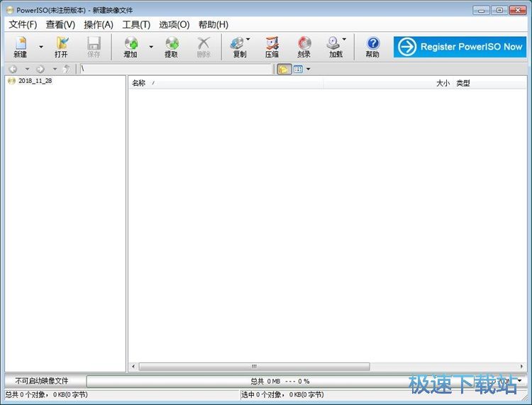The width and height of the screenshot is (532, 405).
Task: Click the up-one-level navigation icon
Action: coord(67,70)
